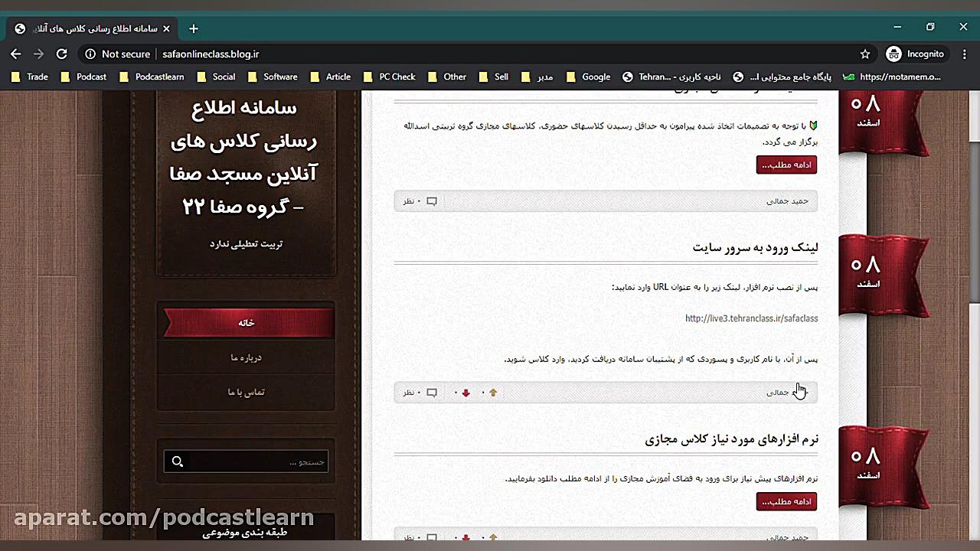Click the Incognito profile icon near the address bar
Viewport: 980px width, 551px height.
click(893, 54)
